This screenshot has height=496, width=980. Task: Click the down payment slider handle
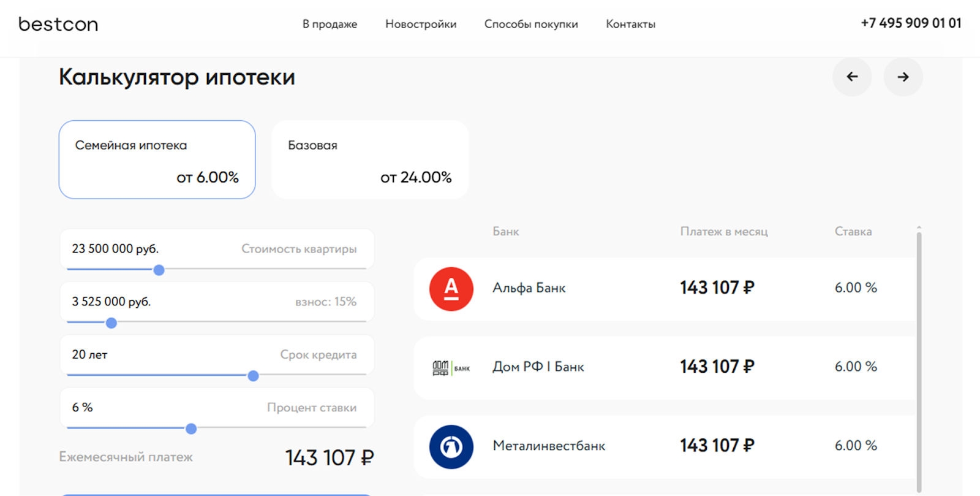111,323
